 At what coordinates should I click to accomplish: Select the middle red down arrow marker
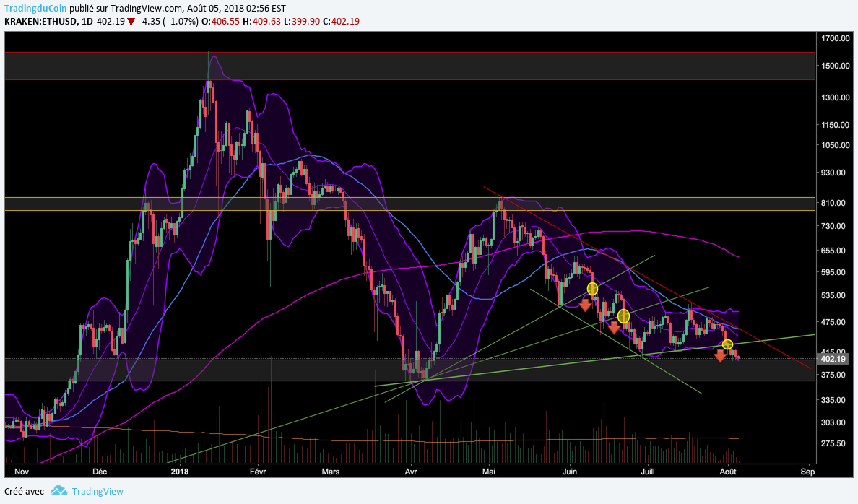click(x=614, y=329)
